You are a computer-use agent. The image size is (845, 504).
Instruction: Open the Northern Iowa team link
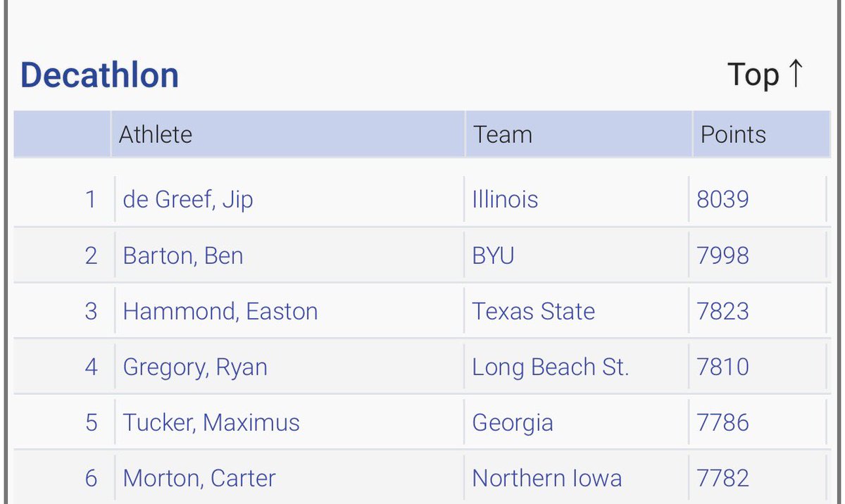(546, 479)
